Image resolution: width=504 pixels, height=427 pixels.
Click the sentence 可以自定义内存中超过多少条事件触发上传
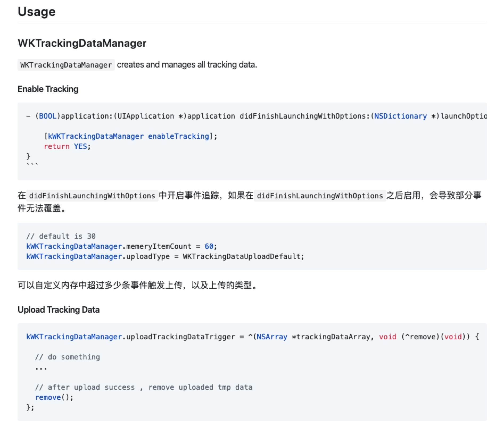[x=100, y=285]
